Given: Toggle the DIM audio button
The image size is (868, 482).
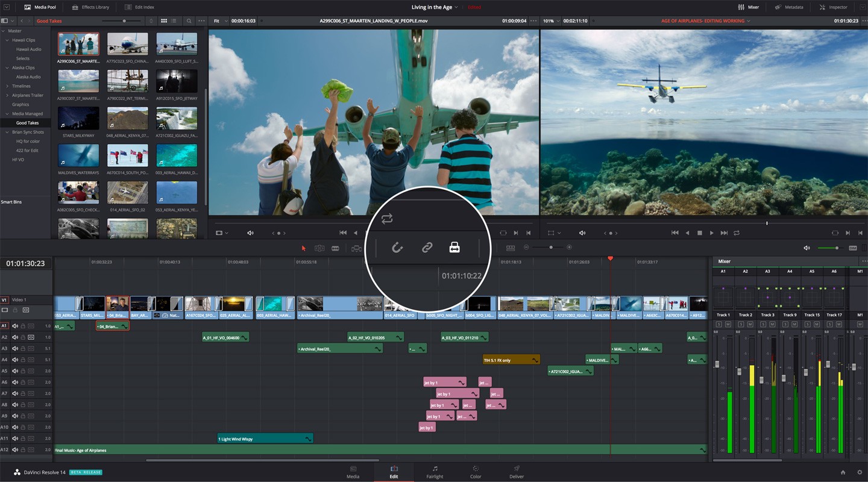Looking at the screenshot, I should point(853,248).
